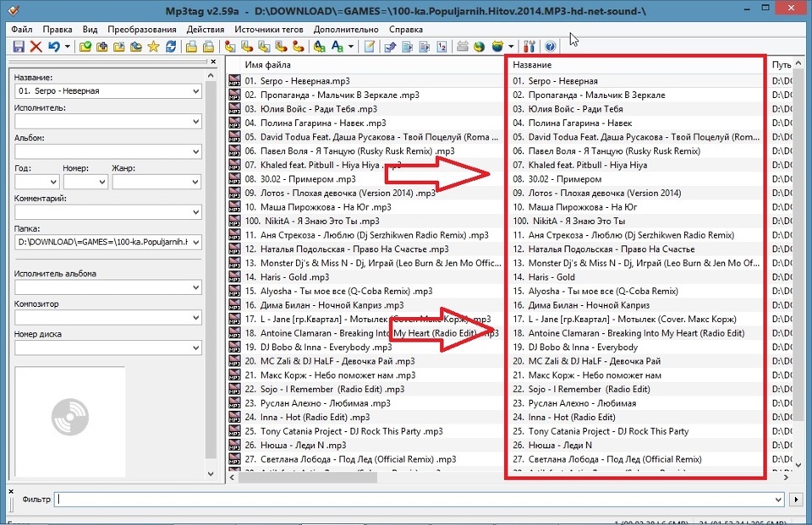
Task: Open the Источники тегов menu
Action: coord(269,30)
